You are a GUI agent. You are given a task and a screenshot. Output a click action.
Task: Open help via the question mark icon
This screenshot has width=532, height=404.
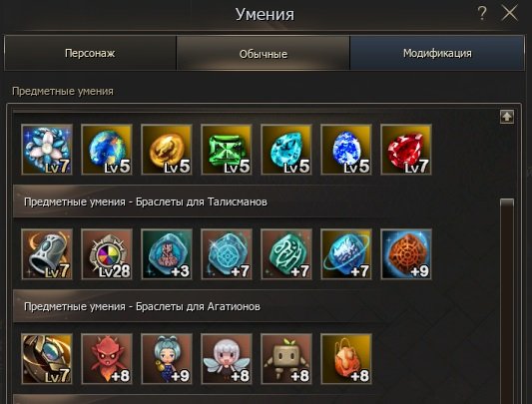pos(482,14)
